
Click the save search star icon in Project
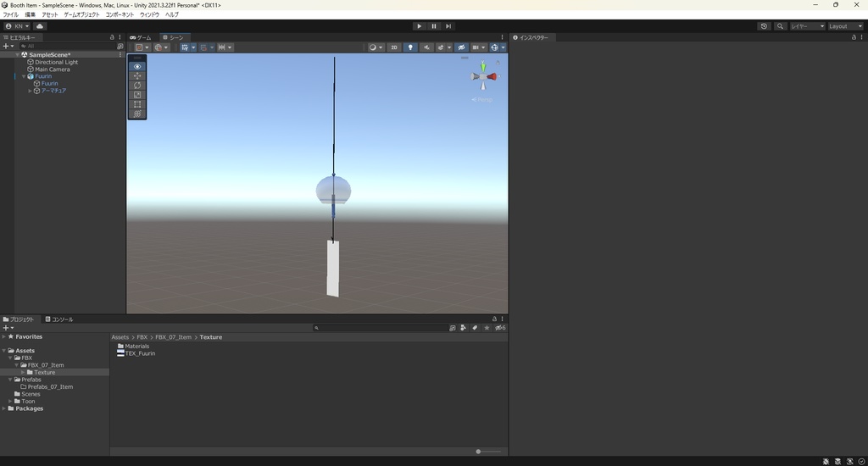click(x=487, y=328)
